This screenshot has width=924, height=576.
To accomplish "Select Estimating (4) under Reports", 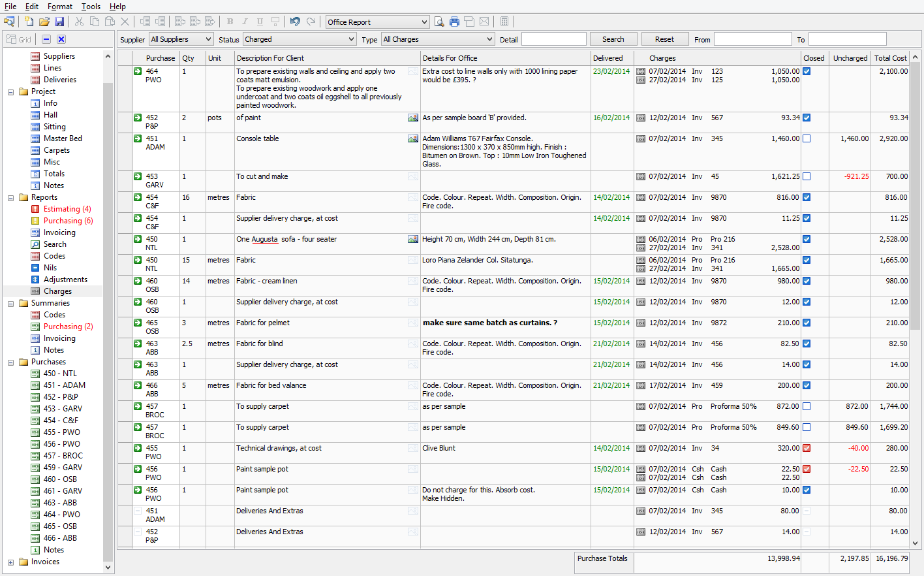I will click(x=67, y=209).
